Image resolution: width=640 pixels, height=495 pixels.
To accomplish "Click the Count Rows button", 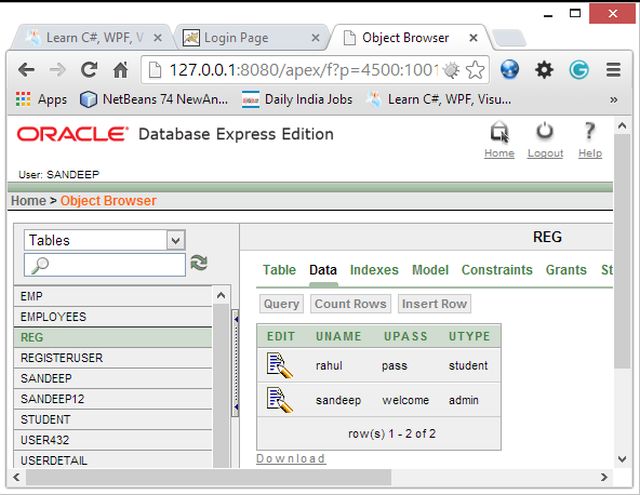I will click(350, 304).
